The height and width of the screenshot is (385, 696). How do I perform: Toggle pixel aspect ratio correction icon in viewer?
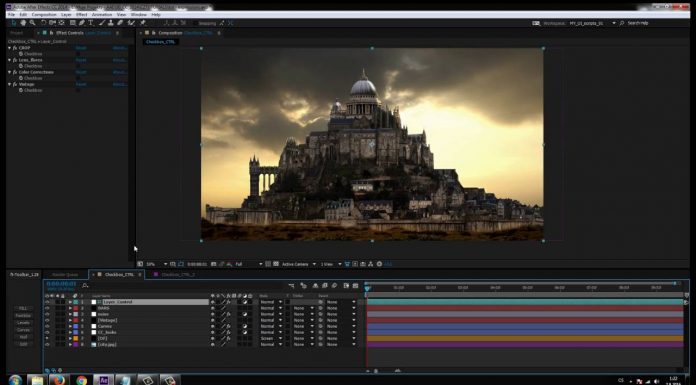click(347, 264)
